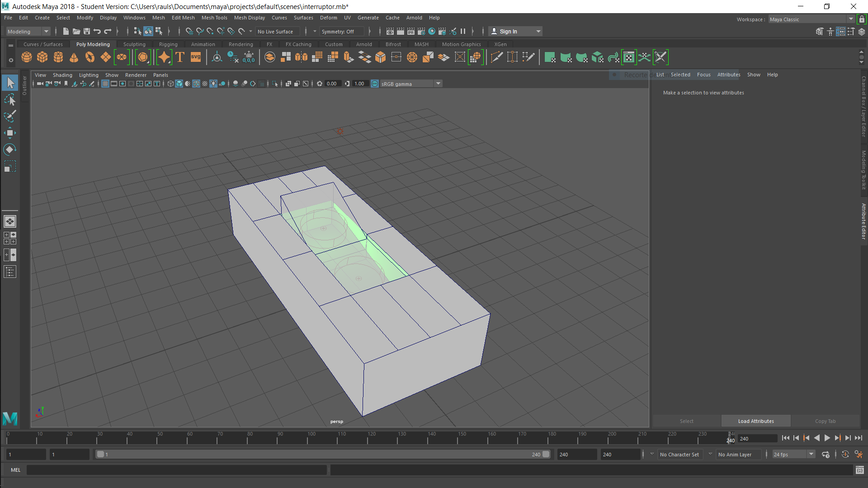Select the Move tool in the toolbox

click(x=9, y=133)
